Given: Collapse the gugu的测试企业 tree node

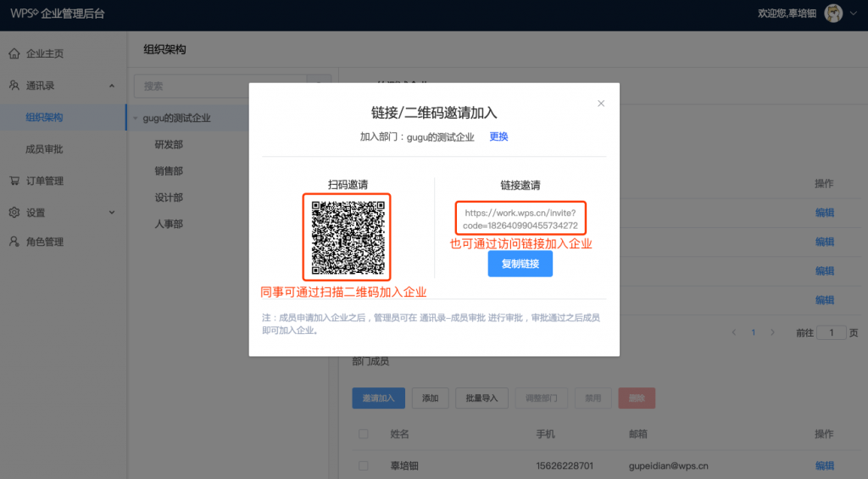Looking at the screenshot, I should click(136, 118).
